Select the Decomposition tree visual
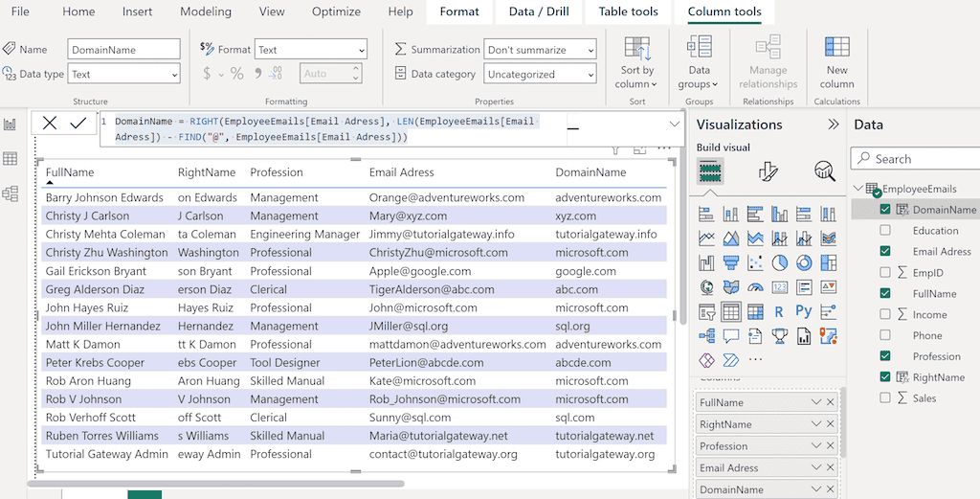Image resolution: width=980 pixels, height=499 pixels. pos(706,336)
